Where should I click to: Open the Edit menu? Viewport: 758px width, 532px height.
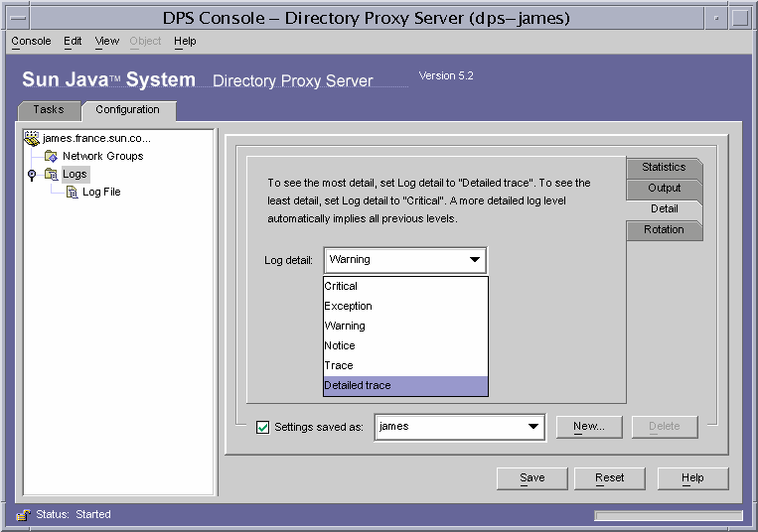click(x=73, y=41)
